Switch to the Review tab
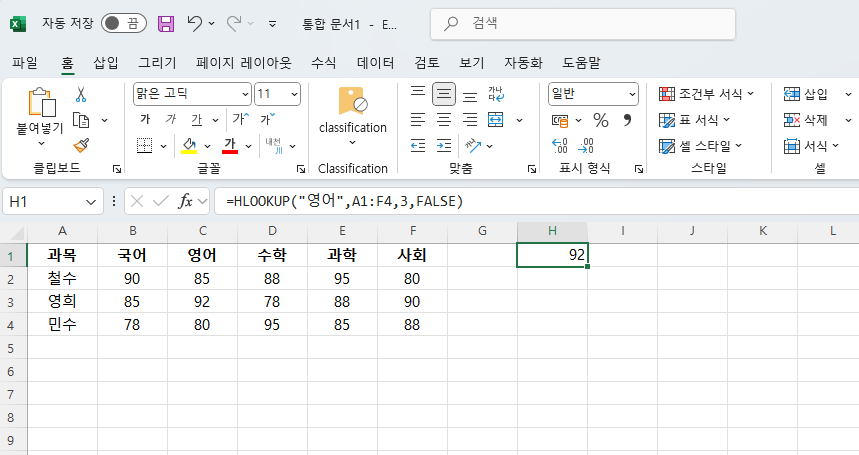Viewport: 859px width, 455px height. tap(427, 63)
